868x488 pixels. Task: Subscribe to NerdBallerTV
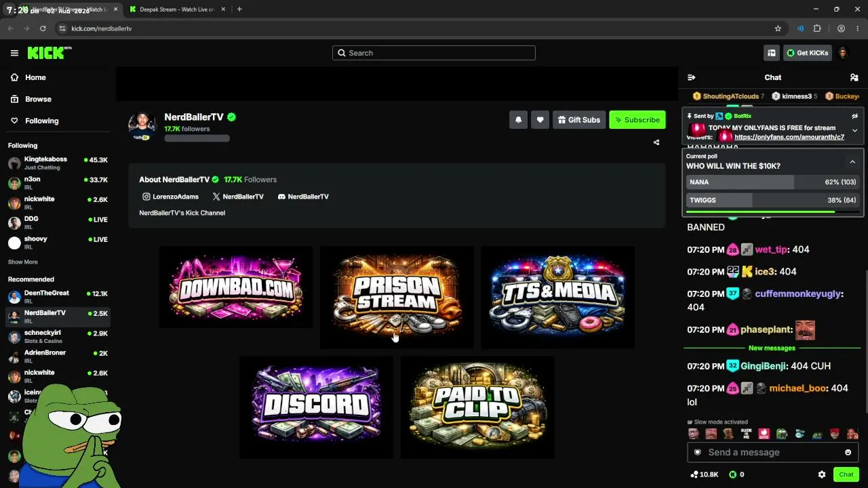[637, 120]
